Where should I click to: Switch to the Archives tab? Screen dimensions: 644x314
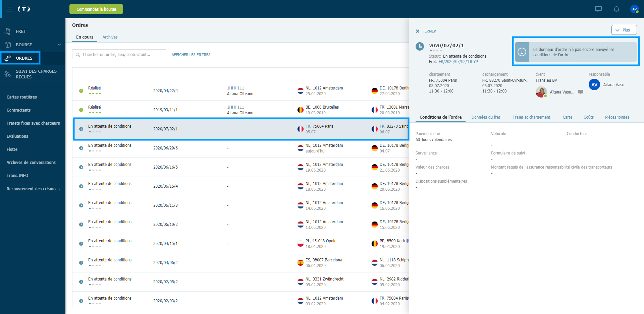tap(110, 37)
